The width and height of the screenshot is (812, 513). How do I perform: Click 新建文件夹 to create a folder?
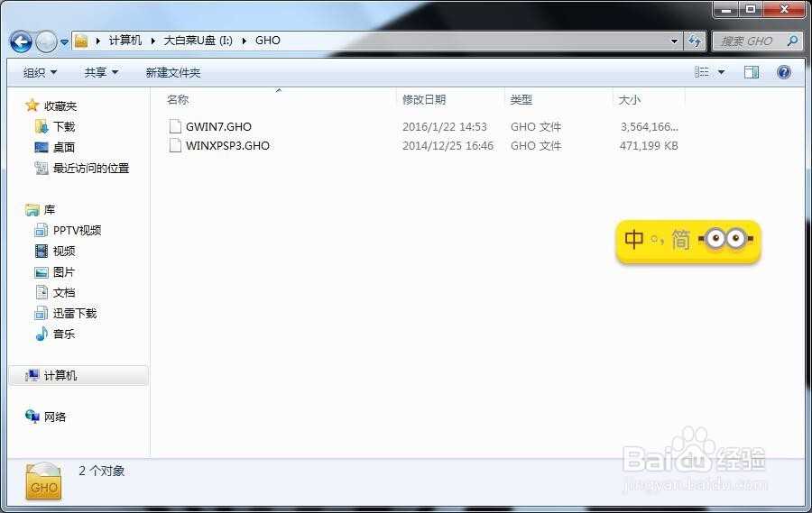173,72
